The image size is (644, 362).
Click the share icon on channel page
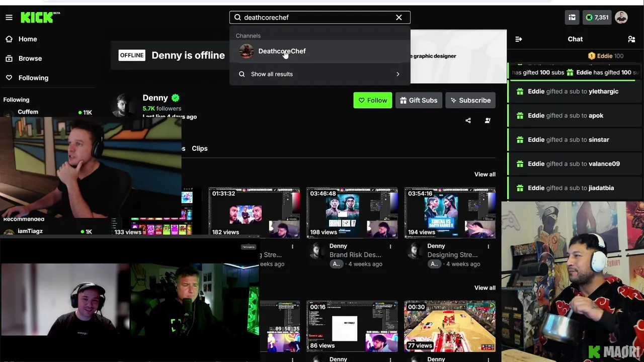[468, 121]
